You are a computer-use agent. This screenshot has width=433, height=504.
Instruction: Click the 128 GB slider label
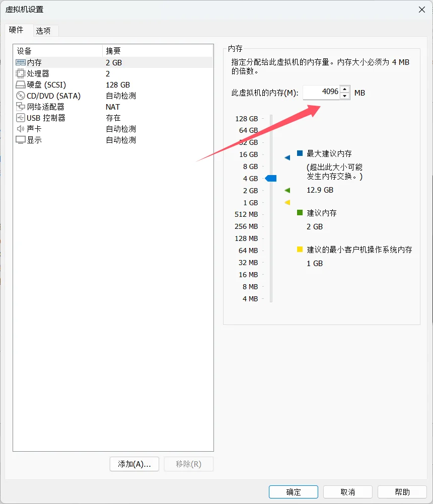tap(246, 119)
